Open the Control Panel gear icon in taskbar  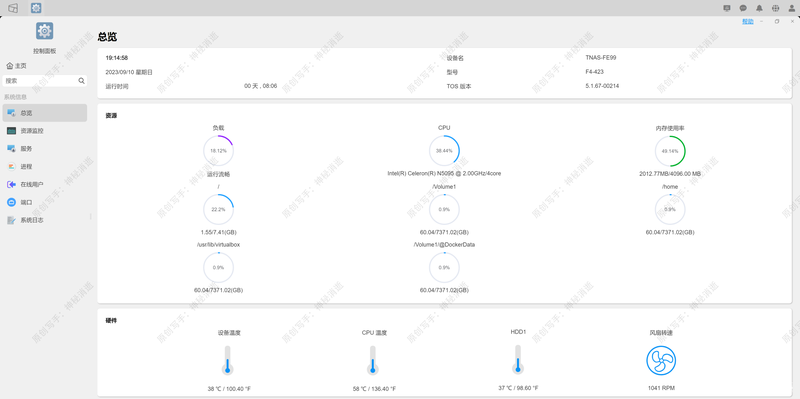click(36, 8)
